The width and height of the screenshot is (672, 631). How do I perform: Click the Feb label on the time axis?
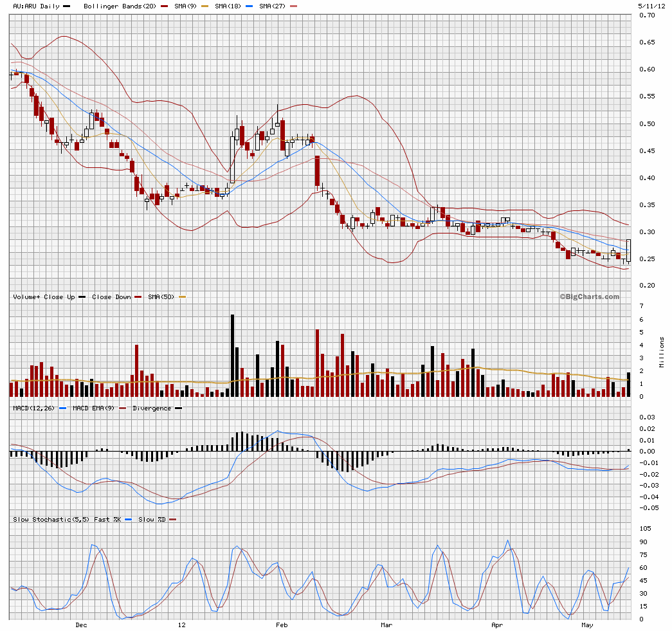coord(282,625)
